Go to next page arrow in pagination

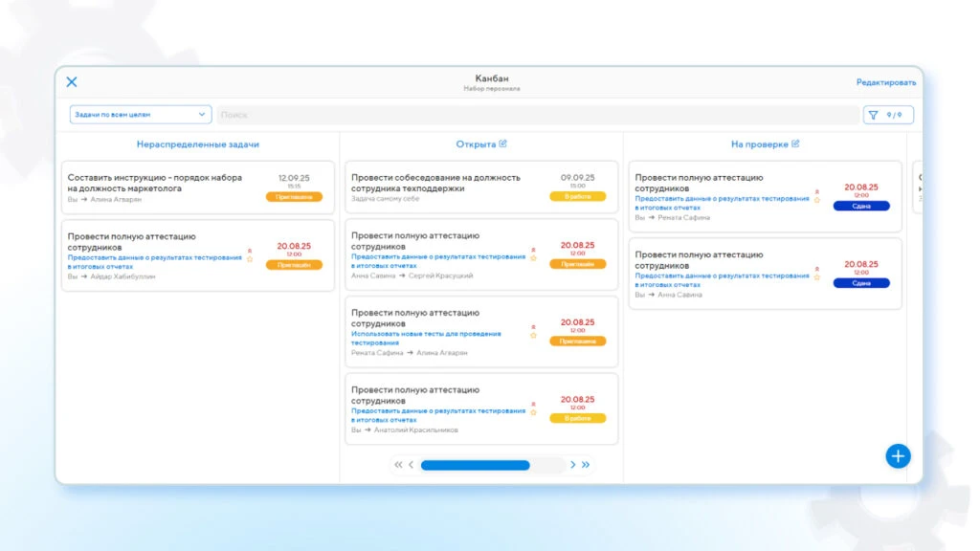(x=572, y=465)
